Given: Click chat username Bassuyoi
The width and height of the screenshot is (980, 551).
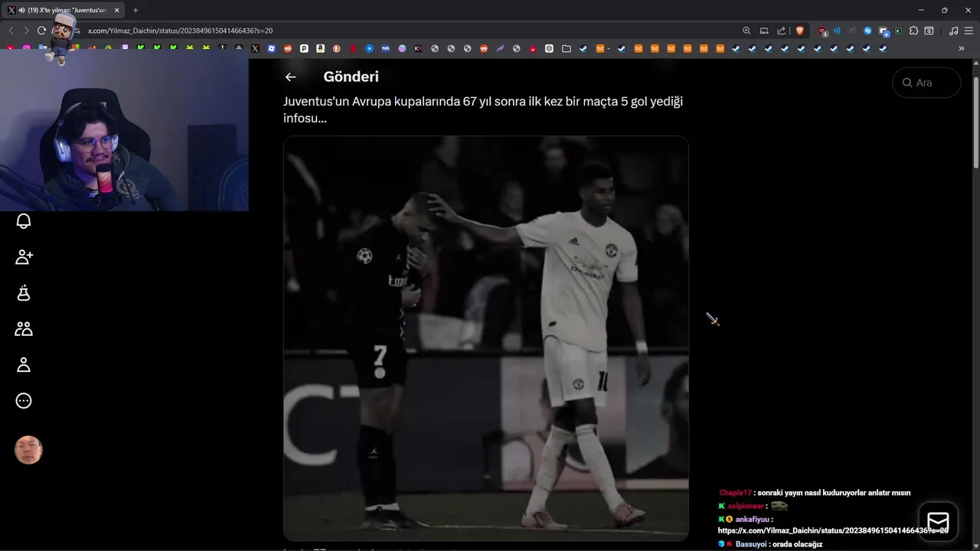Looking at the screenshot, I should (x=752, y=544).
